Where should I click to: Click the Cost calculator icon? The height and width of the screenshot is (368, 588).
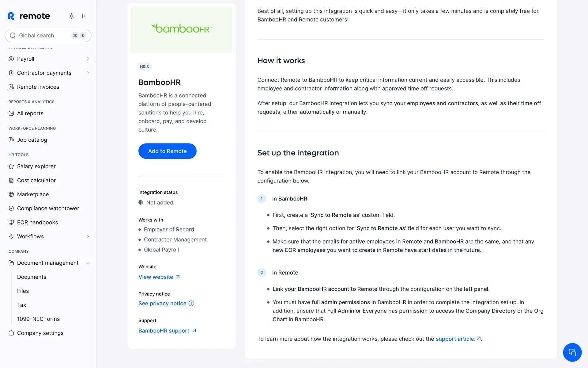[x=11, y=180]
